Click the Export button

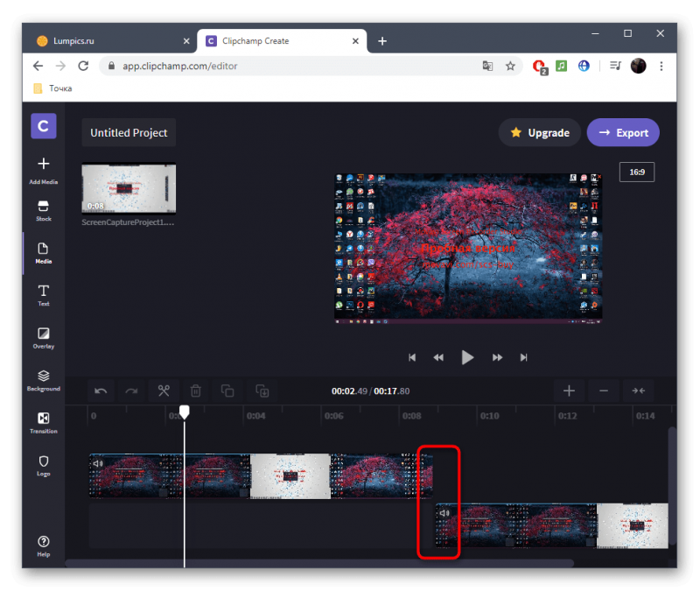tap(623, 133)
